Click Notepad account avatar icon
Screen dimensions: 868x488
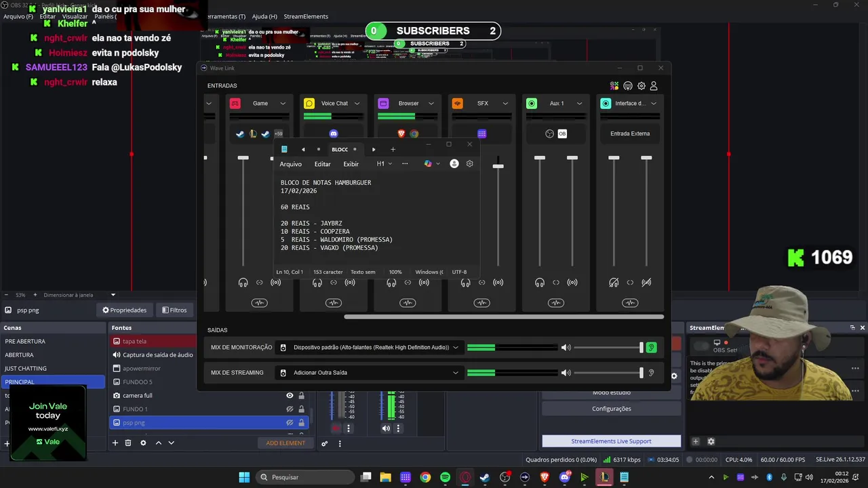[454, 163]
